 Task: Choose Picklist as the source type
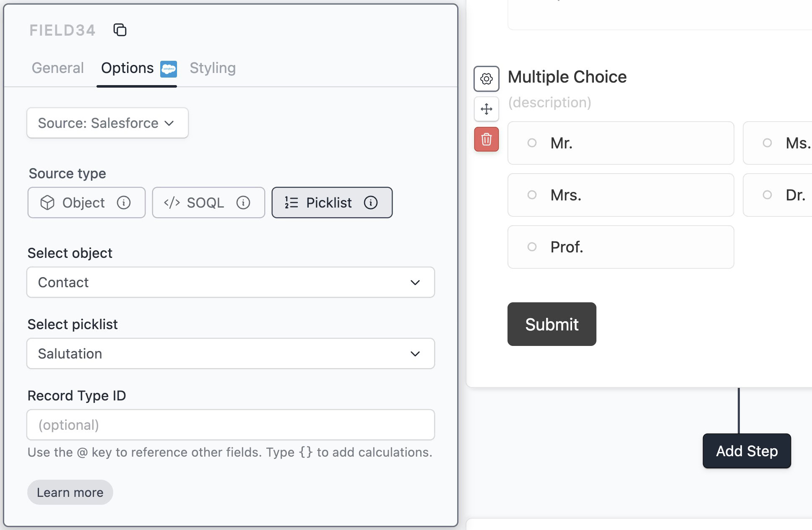[332, 203]
